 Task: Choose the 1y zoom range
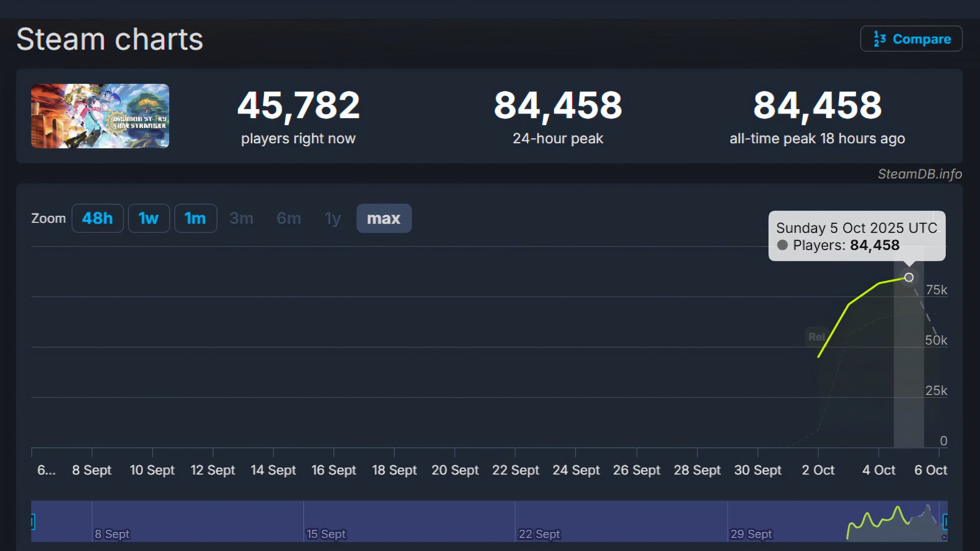point(332,218)
